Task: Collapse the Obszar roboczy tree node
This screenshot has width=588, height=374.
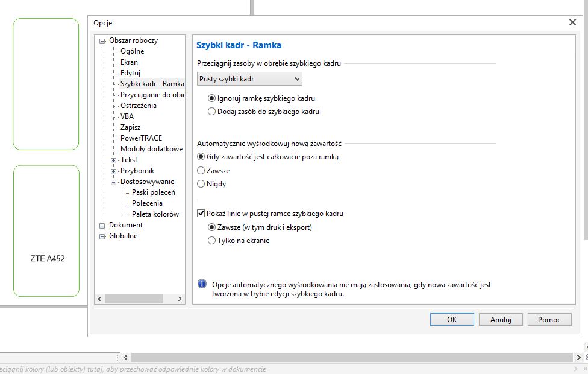Action: tap(102, 41)
